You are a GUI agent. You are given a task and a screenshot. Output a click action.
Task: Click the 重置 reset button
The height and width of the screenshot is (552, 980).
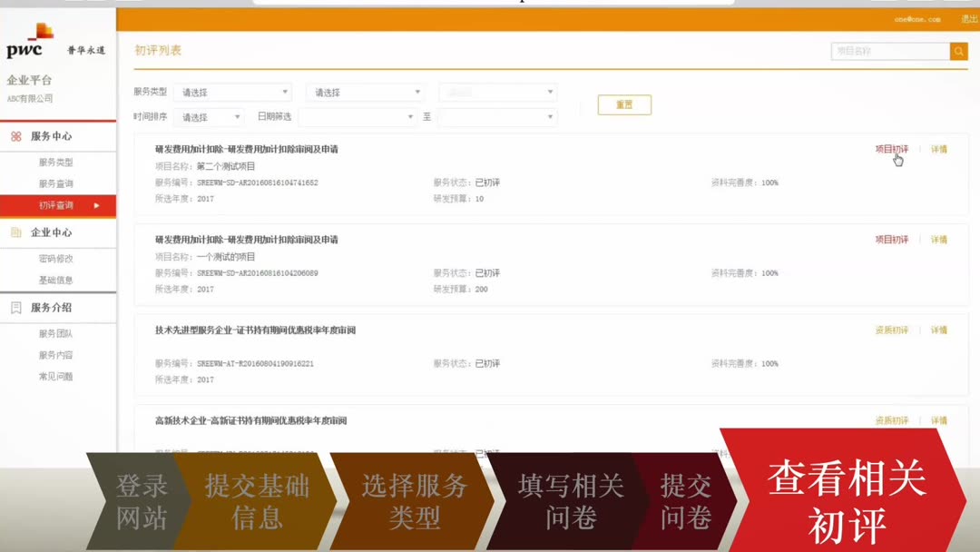623,104
